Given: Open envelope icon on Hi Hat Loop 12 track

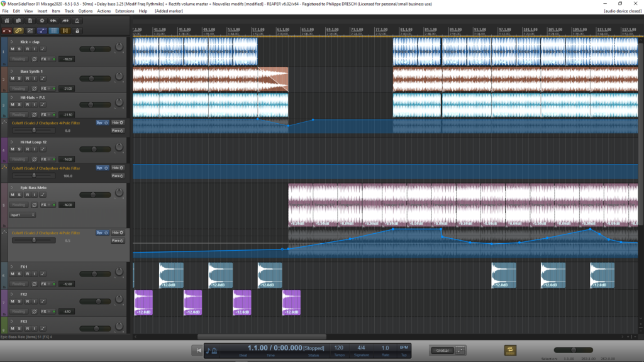Looking at the screenshot, I should (42, 149).
